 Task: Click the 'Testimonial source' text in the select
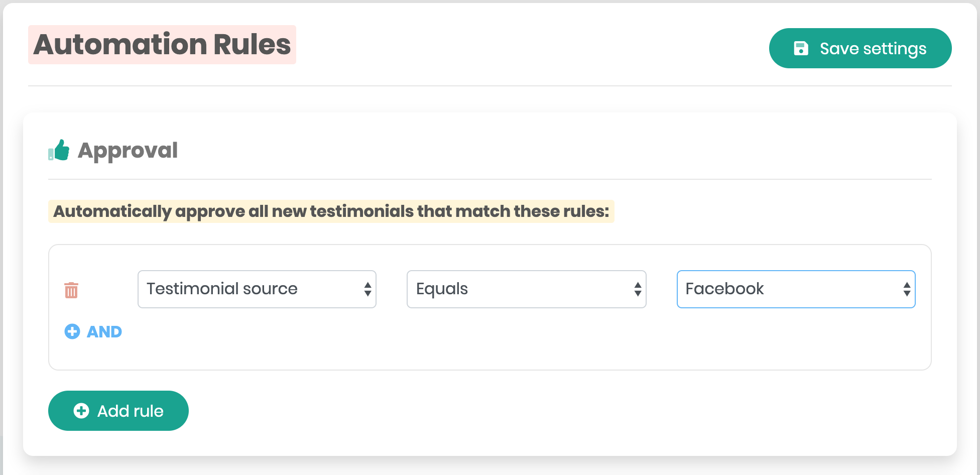222,289
